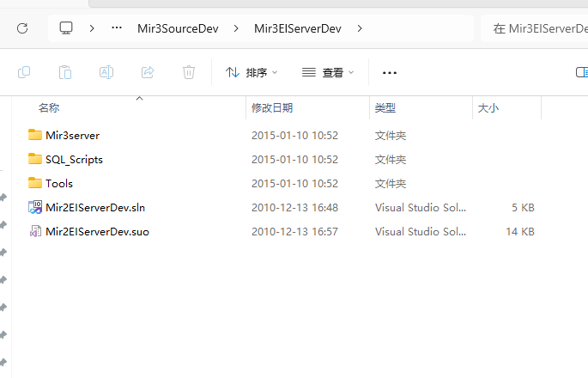The width and height of the screenshot is (588, 378).
Task: Click the Mir3EIServerDev breadcrumb
Action: 298,28
